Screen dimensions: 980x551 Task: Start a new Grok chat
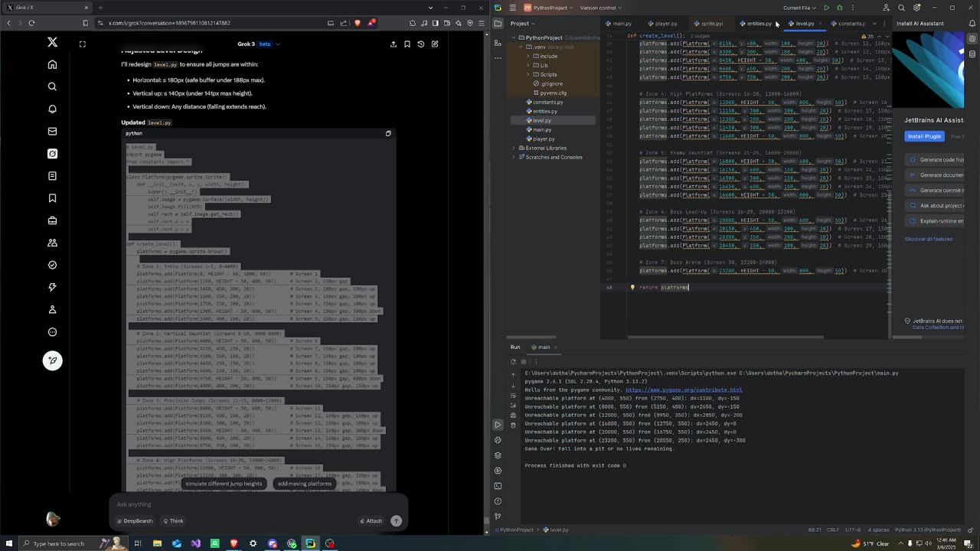435,44
